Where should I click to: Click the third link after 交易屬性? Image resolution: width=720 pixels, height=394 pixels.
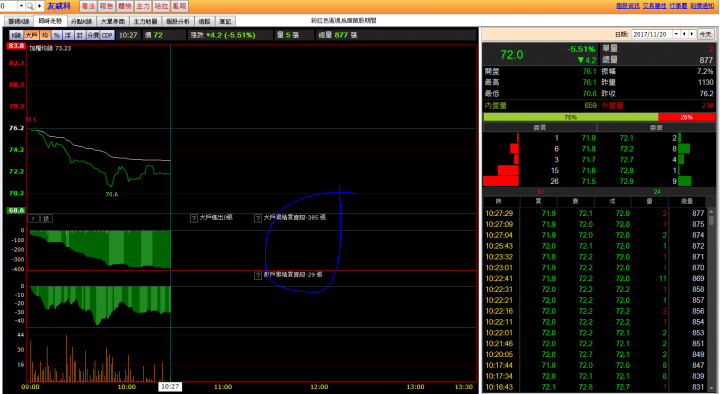tap(678, 6)
